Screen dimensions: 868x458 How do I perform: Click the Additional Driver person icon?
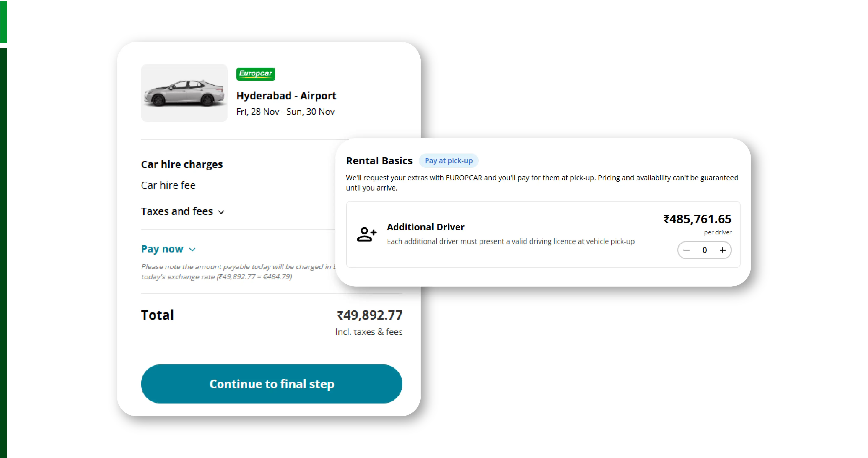click(366, 234)
